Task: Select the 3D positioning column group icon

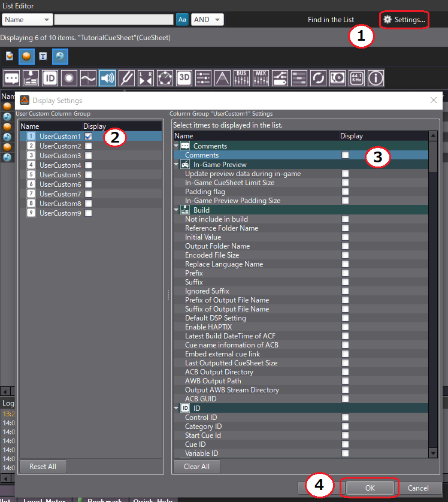Action: coord(184,78)
